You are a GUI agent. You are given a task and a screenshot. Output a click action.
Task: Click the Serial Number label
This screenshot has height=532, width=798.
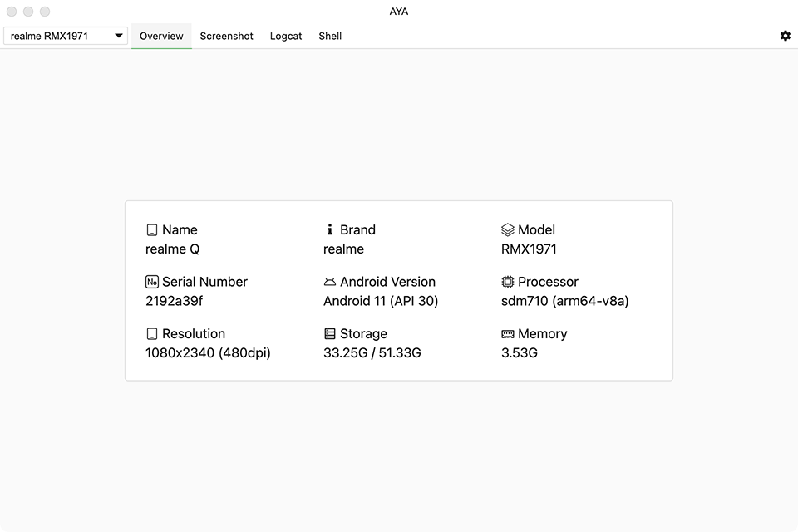tap(204, 282)
